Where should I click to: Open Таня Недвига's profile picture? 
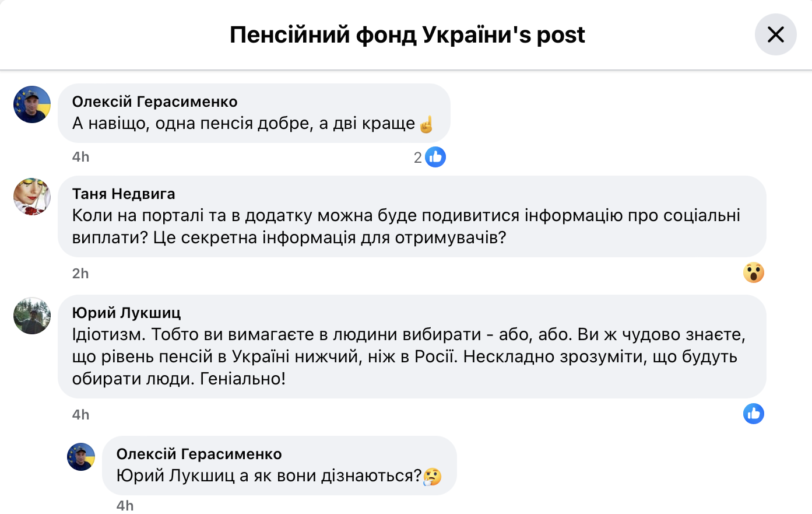click(32, 197)
